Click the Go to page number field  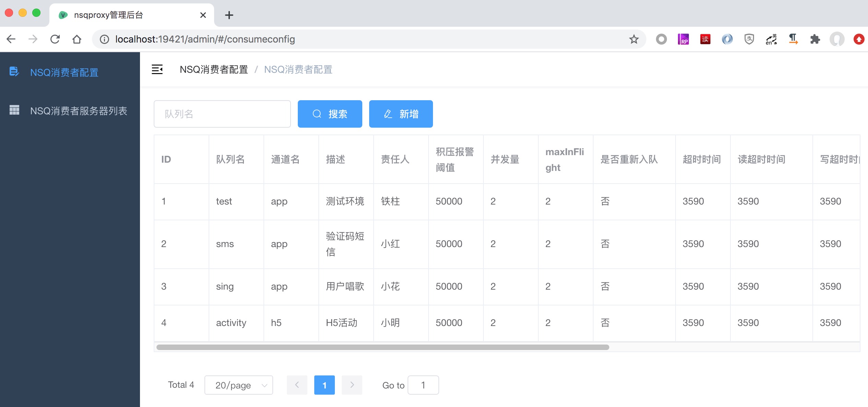pyautogui.click(x=423, y=385)
